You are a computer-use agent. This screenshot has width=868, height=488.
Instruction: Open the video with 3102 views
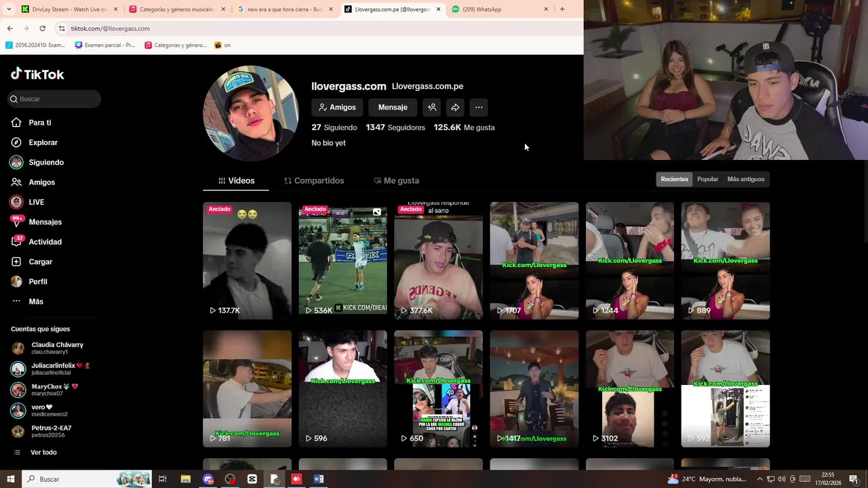tap(630, 388)
